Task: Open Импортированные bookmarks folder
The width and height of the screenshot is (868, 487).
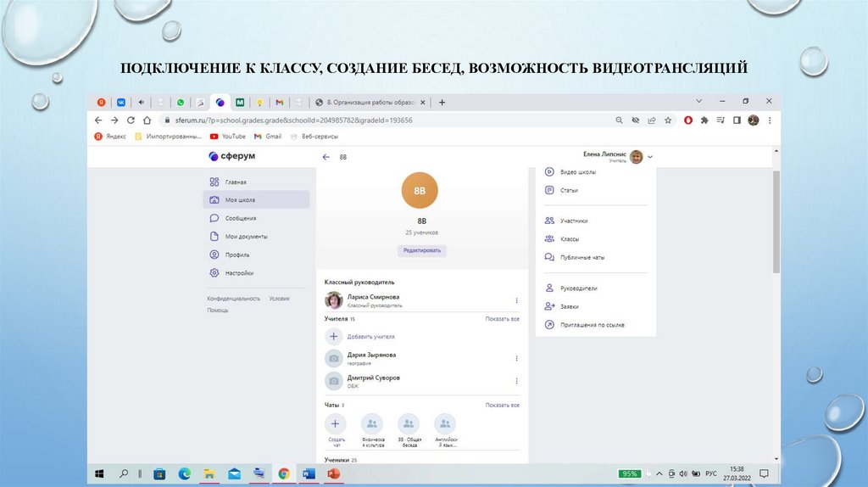Action: tap(168, 137)
